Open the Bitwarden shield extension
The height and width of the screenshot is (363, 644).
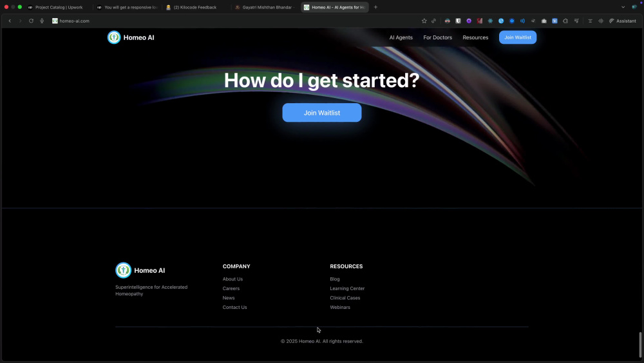[x=458, y=21]
